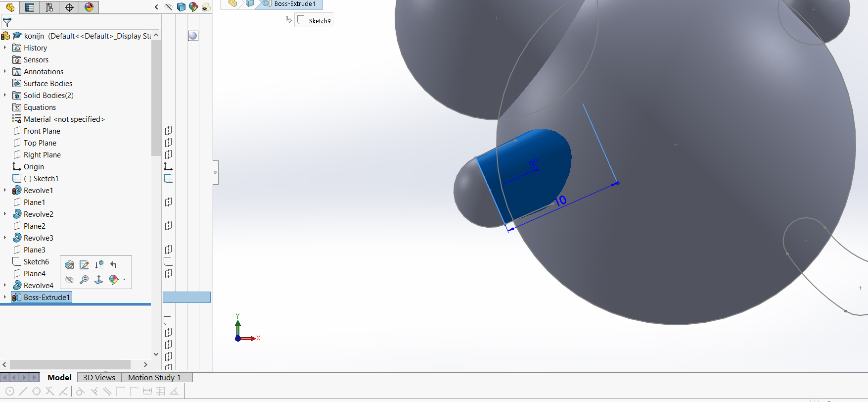Screen dimensions: 868x402
Task: Click the Hide/Show column header icon
Action: click(x=169, y=7)
